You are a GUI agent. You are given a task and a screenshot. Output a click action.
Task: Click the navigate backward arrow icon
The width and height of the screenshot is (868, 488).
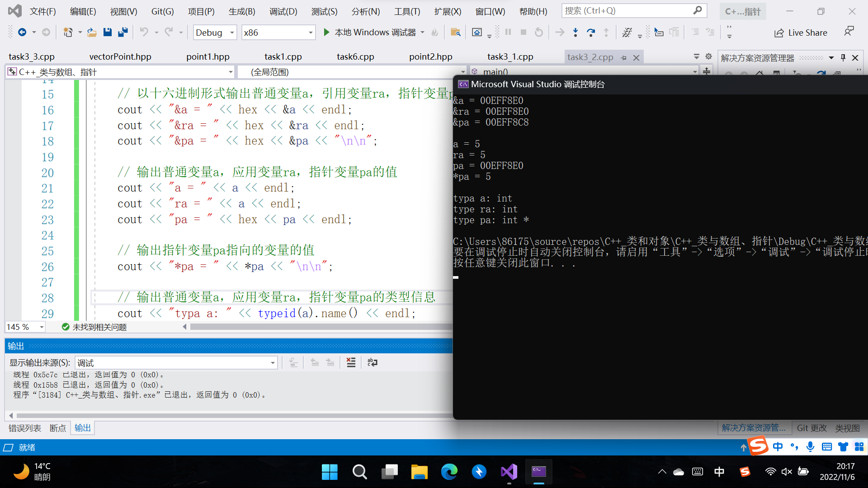[22, 32]
